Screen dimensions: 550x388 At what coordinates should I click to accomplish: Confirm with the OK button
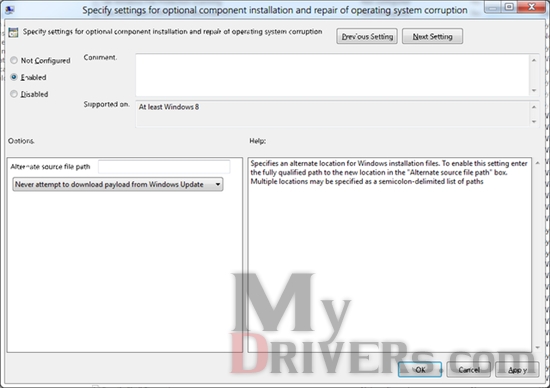tap(420, 370)
